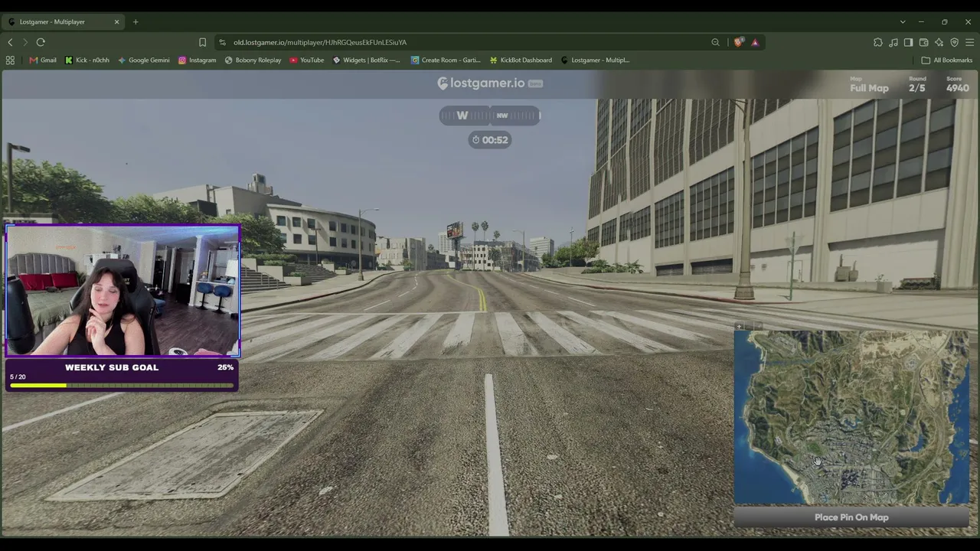Reload the Lostgamer page
The width and height of the screenshot is (980, 551).
tap(41, 42)
